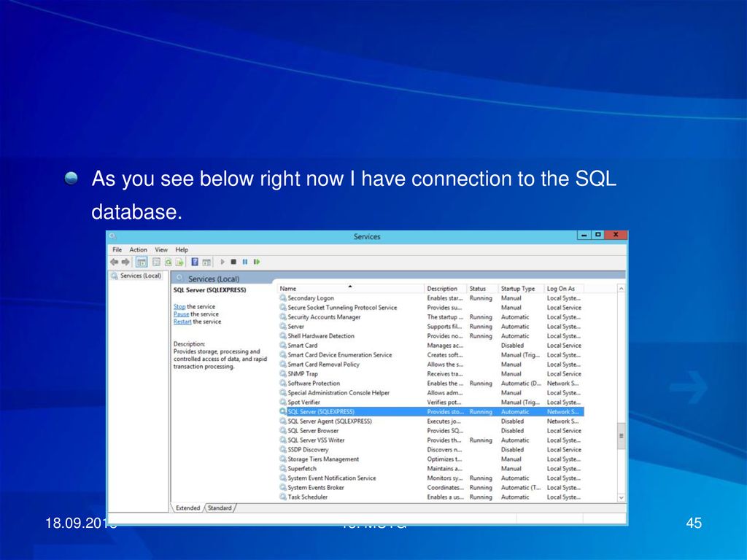The image size is (747, 560).
Task: Select the SQL Server (SQLEXPRESS) row
Action: (431, 412)
